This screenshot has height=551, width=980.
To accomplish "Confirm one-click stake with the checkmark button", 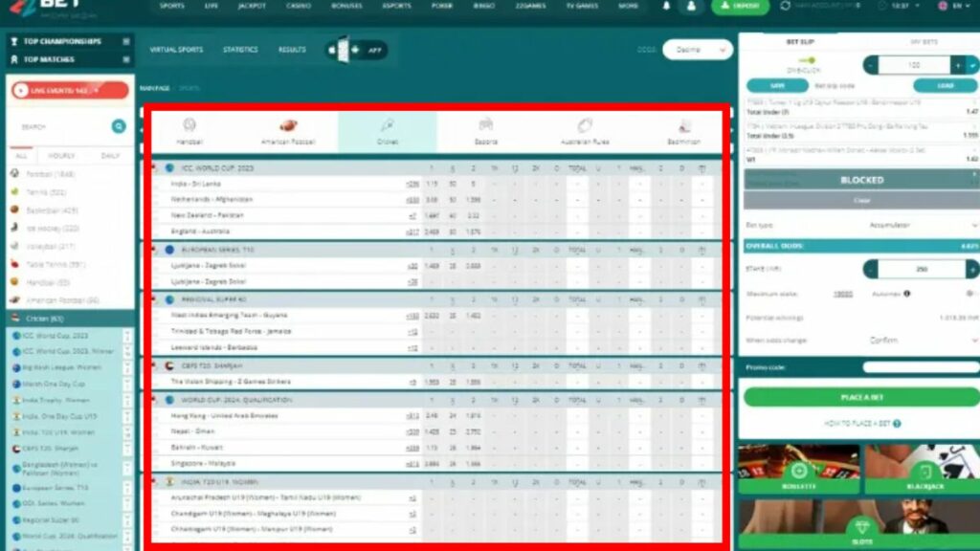I will click(972, 65).
